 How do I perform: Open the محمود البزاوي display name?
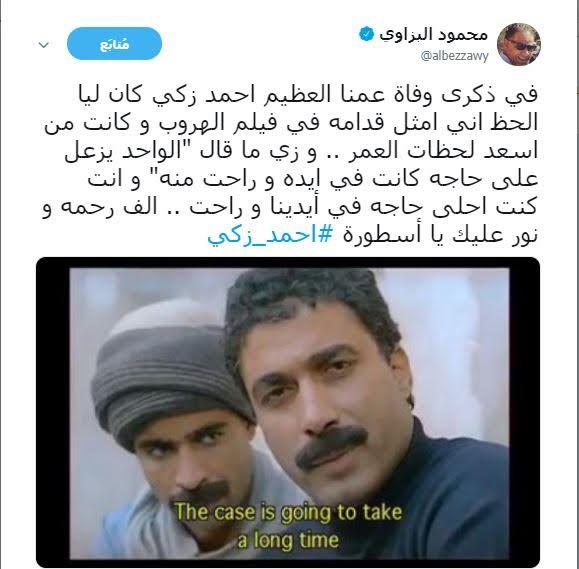[434, 35]
